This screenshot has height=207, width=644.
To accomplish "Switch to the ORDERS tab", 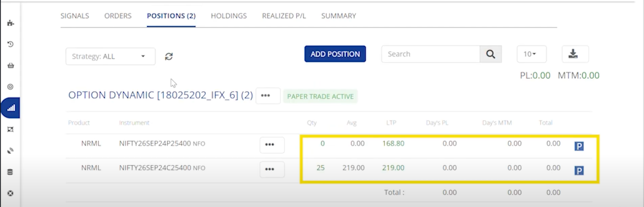I will point(118,16).
